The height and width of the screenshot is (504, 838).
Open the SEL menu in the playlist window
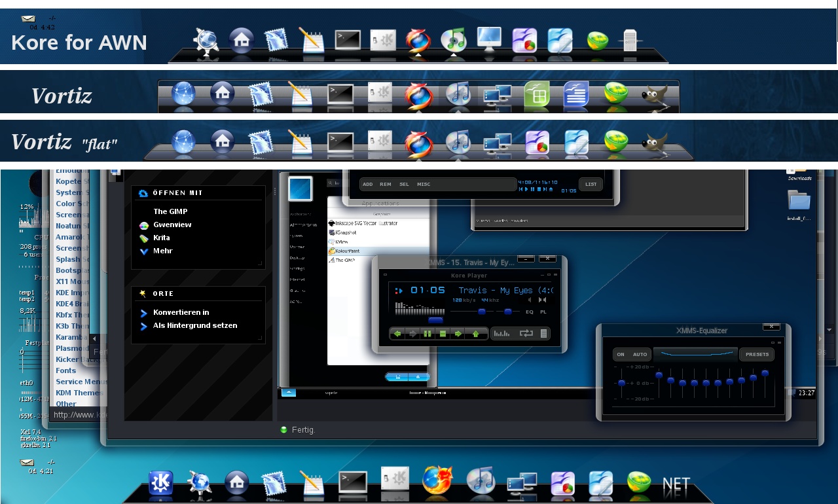[x=405, y=185]
